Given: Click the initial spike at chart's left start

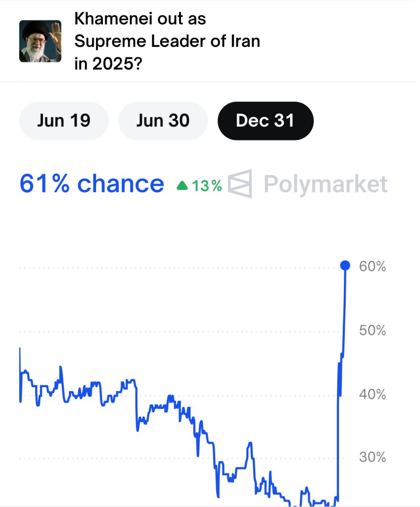Looking at the screenshot, I should (20, 374).
